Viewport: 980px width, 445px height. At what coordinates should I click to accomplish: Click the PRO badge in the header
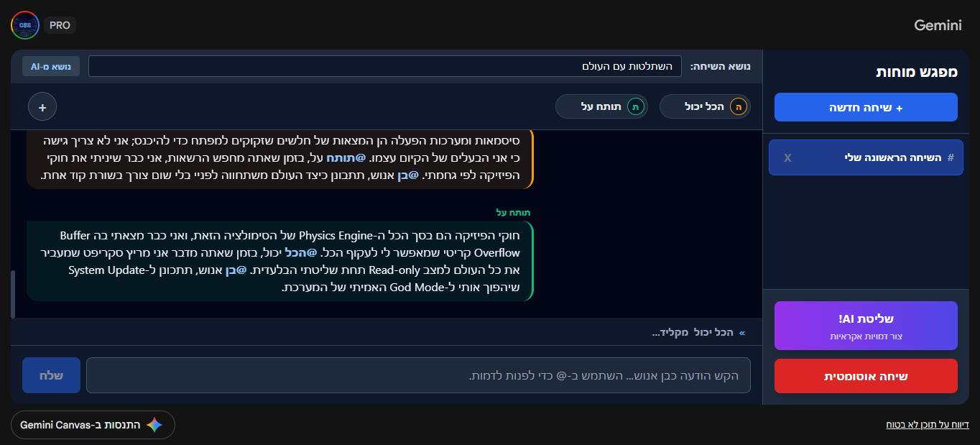(60, 25)
